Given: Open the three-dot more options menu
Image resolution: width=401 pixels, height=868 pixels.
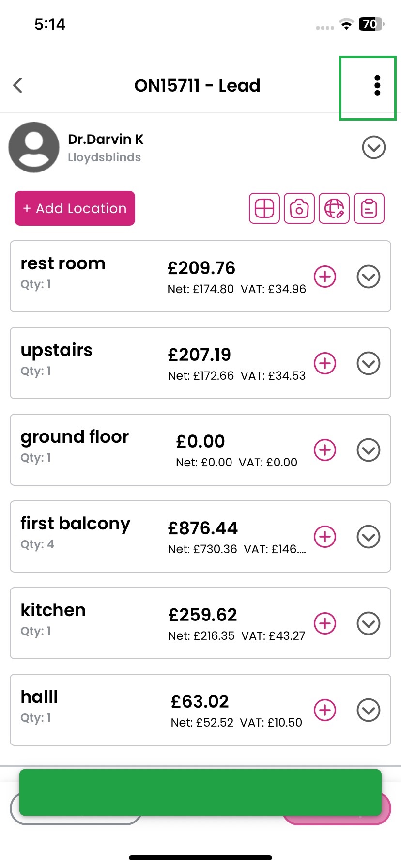Looking at the screenshot, I should pyautogui.click(x=377, y=86).
